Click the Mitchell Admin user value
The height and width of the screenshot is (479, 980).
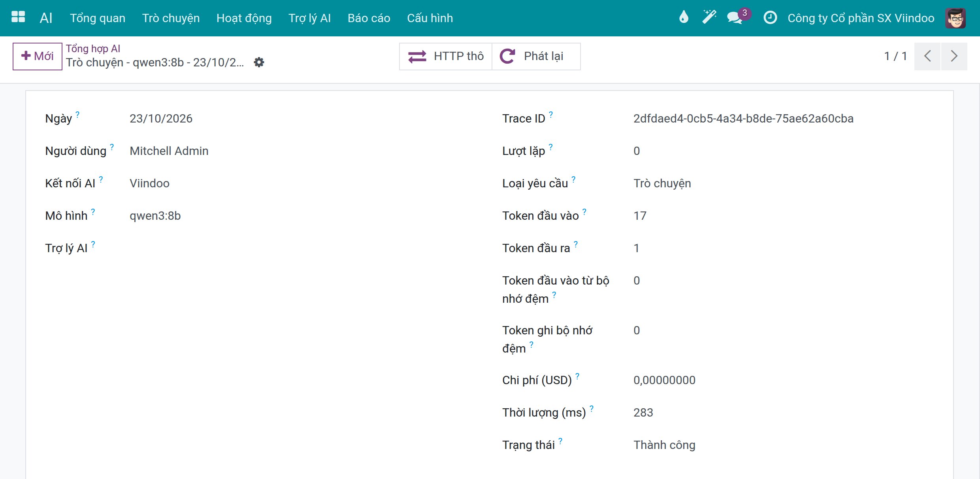169,151
